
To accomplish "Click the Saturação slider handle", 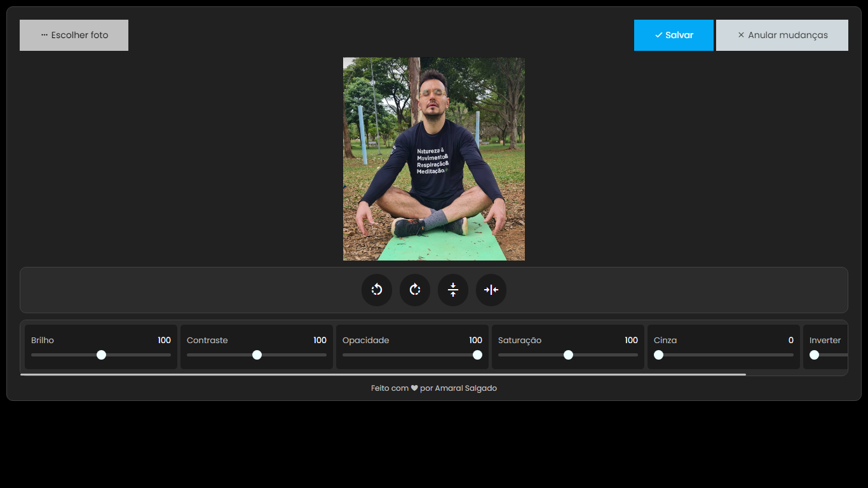I will pos(568,355).
